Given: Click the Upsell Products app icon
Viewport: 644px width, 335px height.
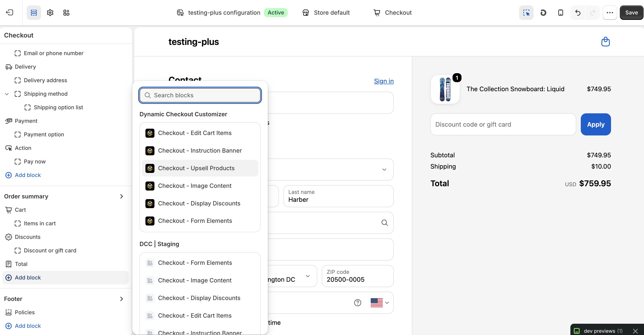Looking at the screenshot, I should [150, 168].
